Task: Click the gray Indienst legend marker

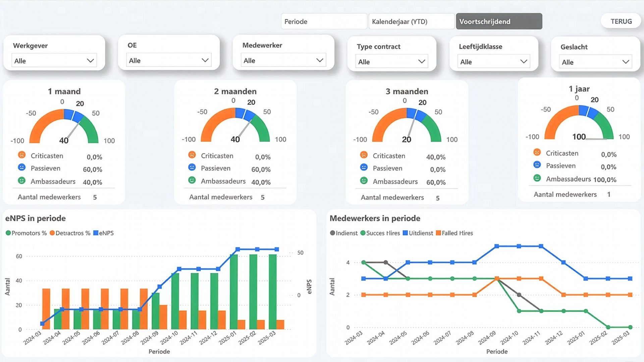Action: [332, 233]
